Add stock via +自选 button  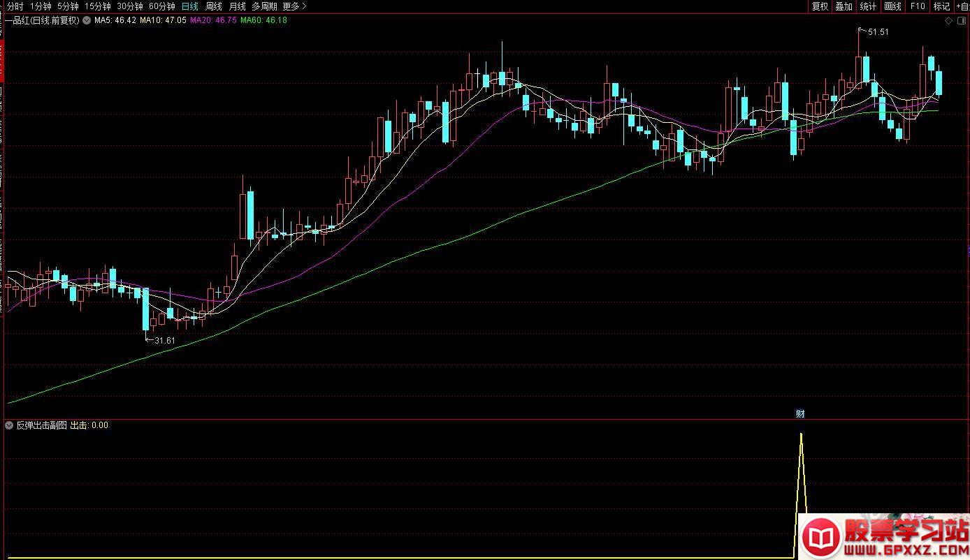(962, 6)
